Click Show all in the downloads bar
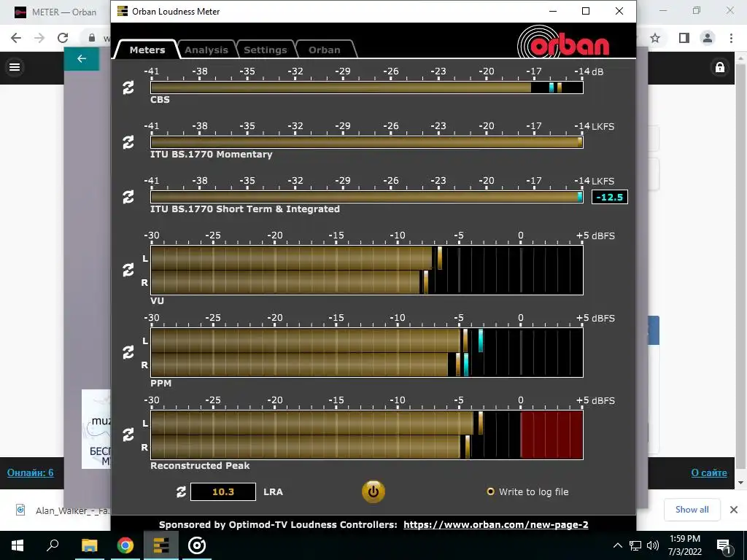The width and height of the screenshot is (747, 560). pyautogui.click(x=692, y=510)
